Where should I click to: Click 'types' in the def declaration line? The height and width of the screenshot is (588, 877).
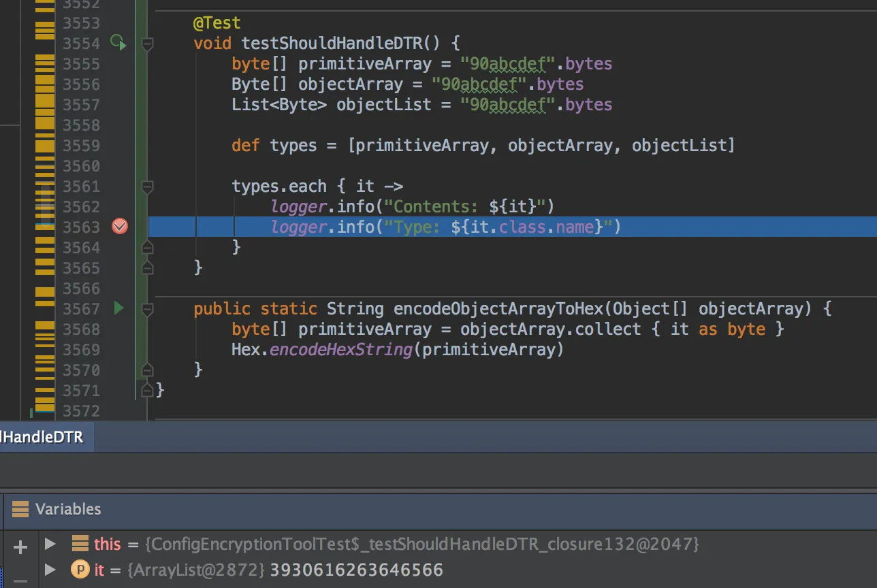[293, 146]
